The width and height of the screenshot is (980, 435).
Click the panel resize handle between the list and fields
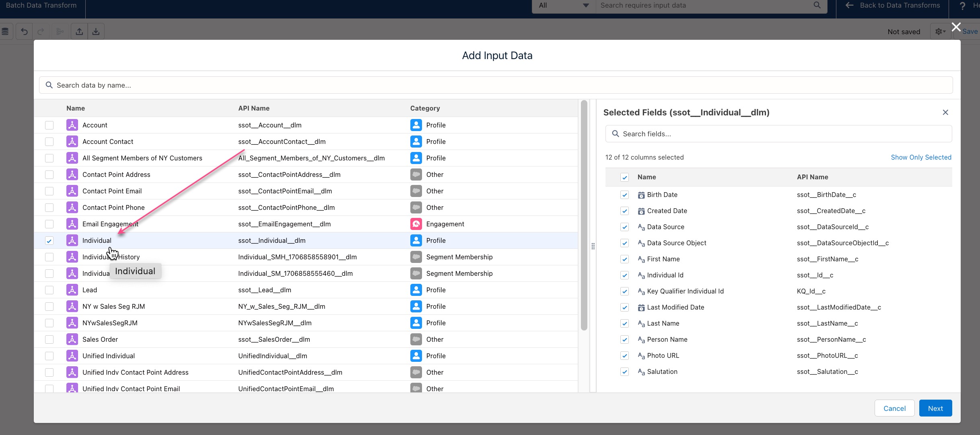(x=593, y=246)
